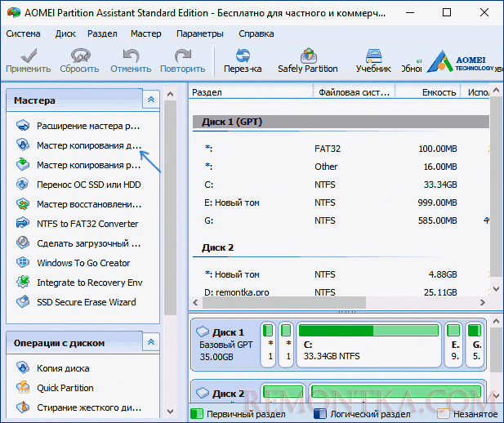Click the sidebar scroll-up arrow

pyautogui.click(x=171, y=94)
